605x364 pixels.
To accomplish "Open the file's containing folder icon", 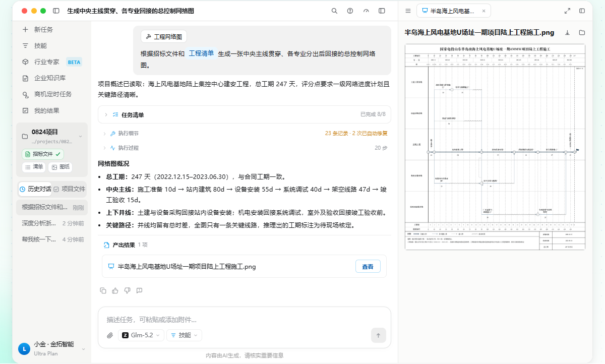I will (x=582, y=32).
